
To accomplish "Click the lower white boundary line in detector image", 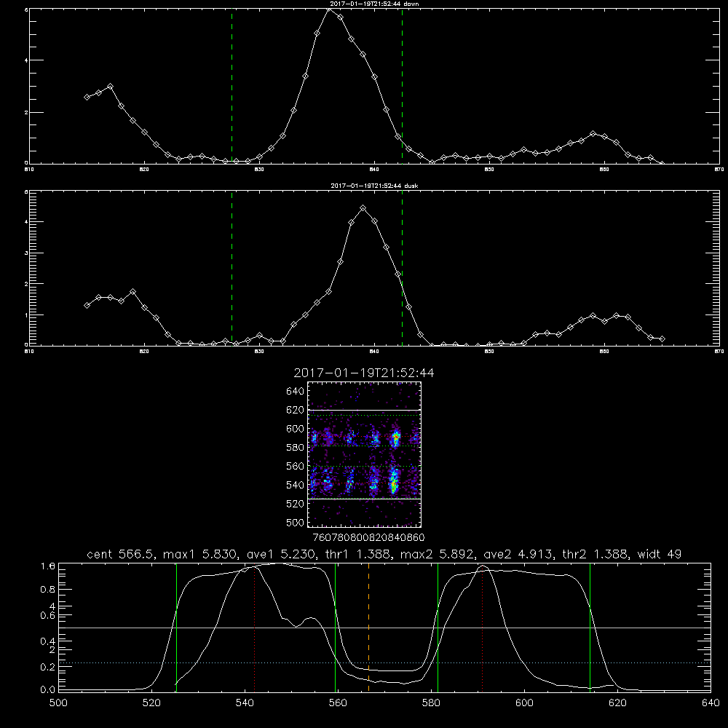I will coord(365,499).
